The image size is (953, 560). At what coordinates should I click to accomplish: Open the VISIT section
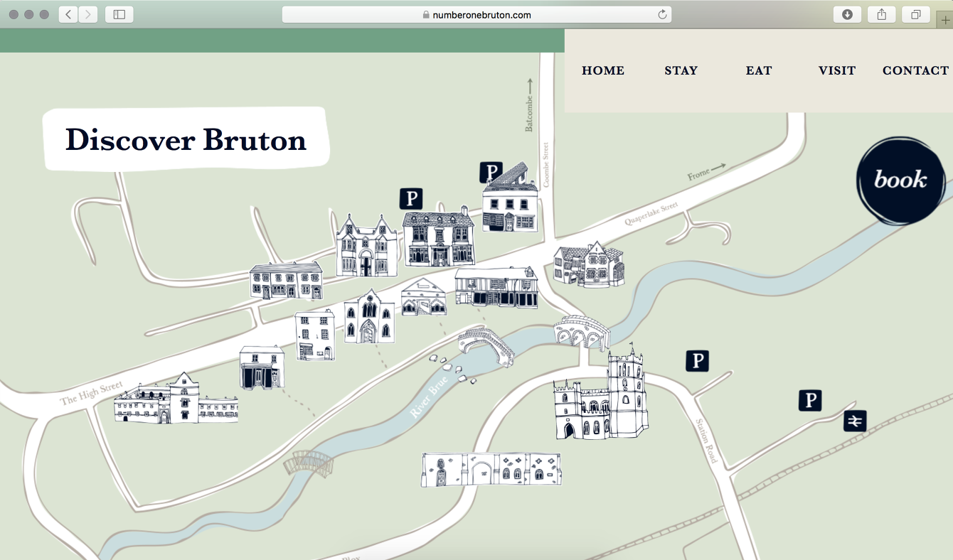coord(837,70)
